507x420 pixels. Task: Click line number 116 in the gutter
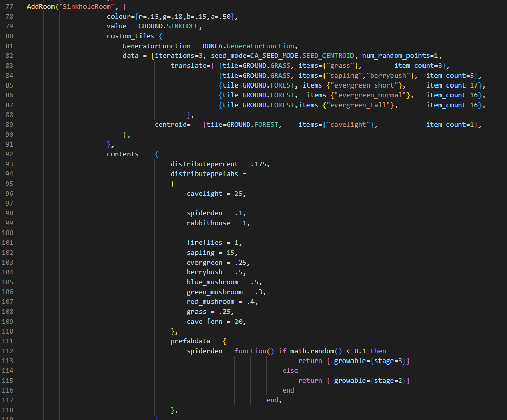pyautogui.click(x=9, y=390)
